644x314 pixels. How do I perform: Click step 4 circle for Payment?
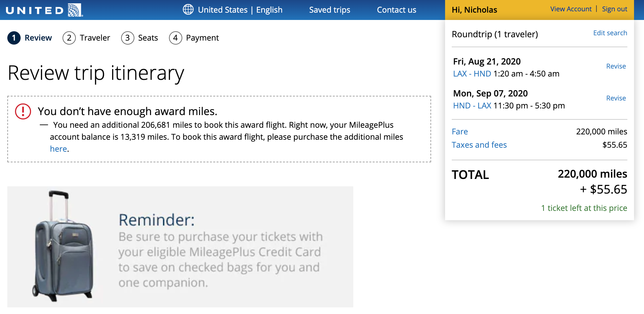point(175,38)
